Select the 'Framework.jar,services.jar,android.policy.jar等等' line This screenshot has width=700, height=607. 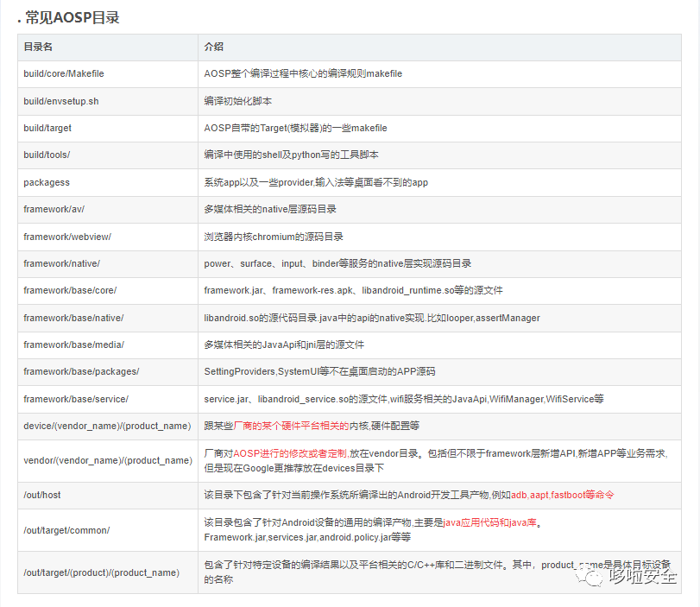click(307, 537)
